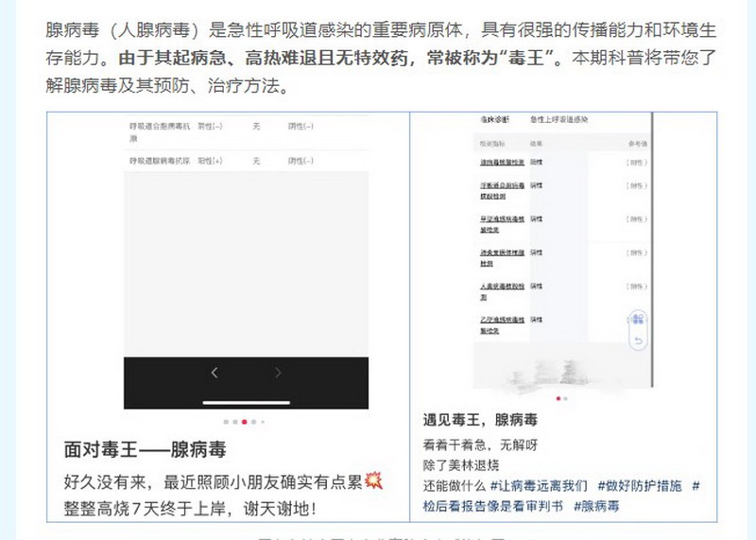Click the left lab report screenshot
756x540 pixels.
pyautogui.click(x=246, y=246)
